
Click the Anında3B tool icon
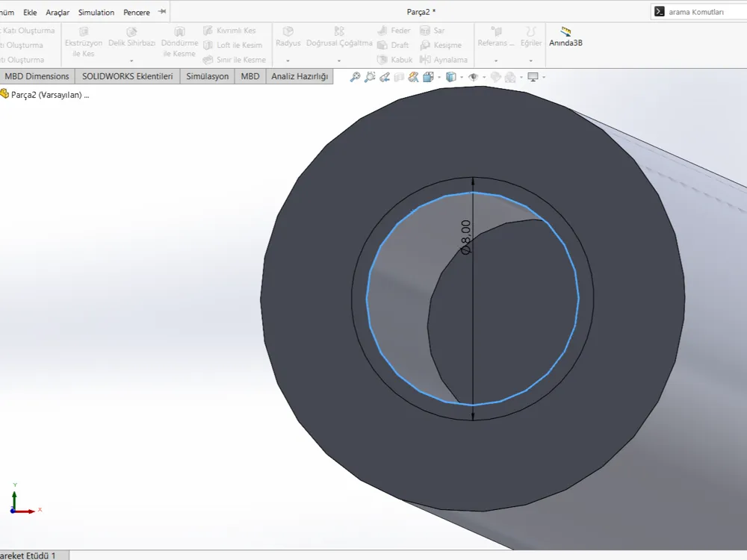coord(565,32)
